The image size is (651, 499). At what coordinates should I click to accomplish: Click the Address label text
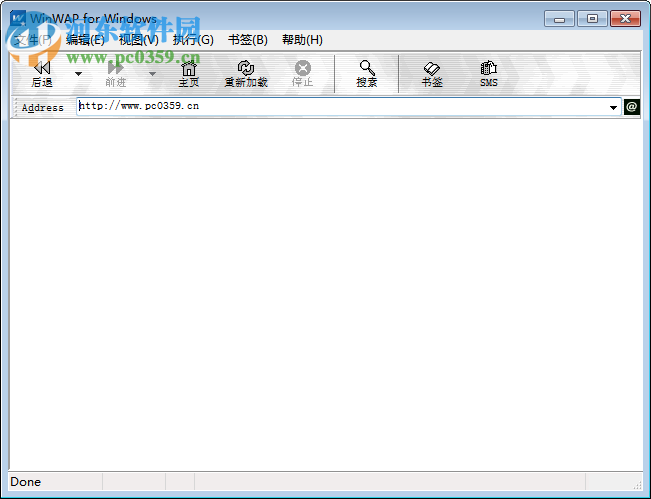coord(43,108)
